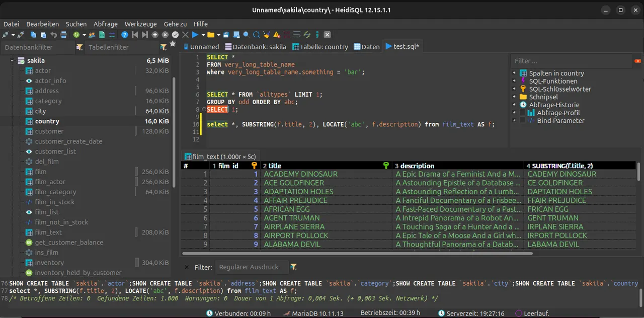
Task: Select the actor table in the tree
Action: (x=43, y=70)
